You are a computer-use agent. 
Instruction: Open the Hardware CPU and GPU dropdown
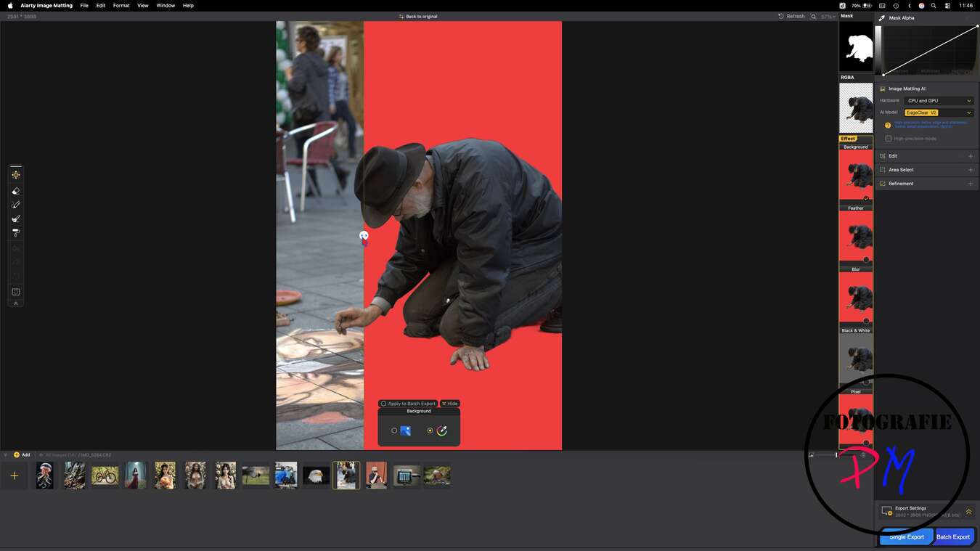click(x=939, y=101)
